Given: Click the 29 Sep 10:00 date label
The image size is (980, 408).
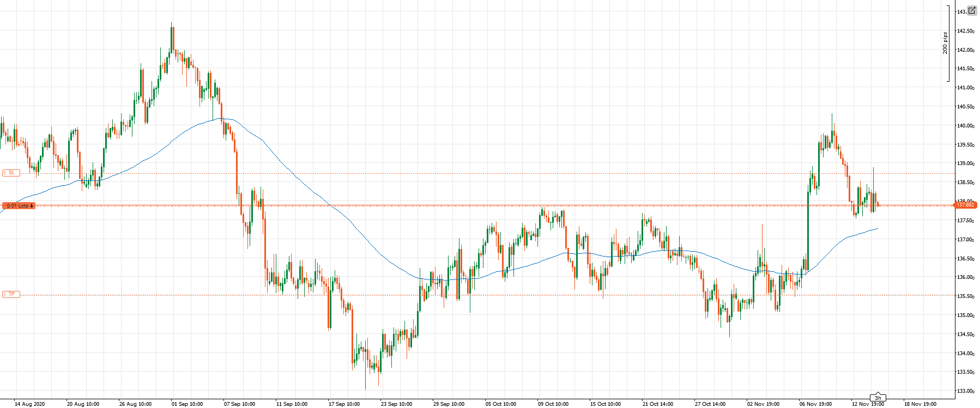Looking at the screenshot, I should pyautogui.click(x=449, y=404).
